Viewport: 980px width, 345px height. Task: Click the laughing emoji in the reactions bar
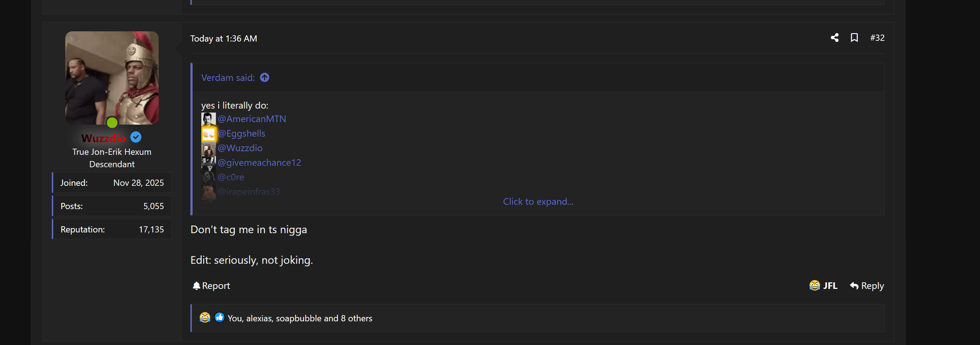204,318
